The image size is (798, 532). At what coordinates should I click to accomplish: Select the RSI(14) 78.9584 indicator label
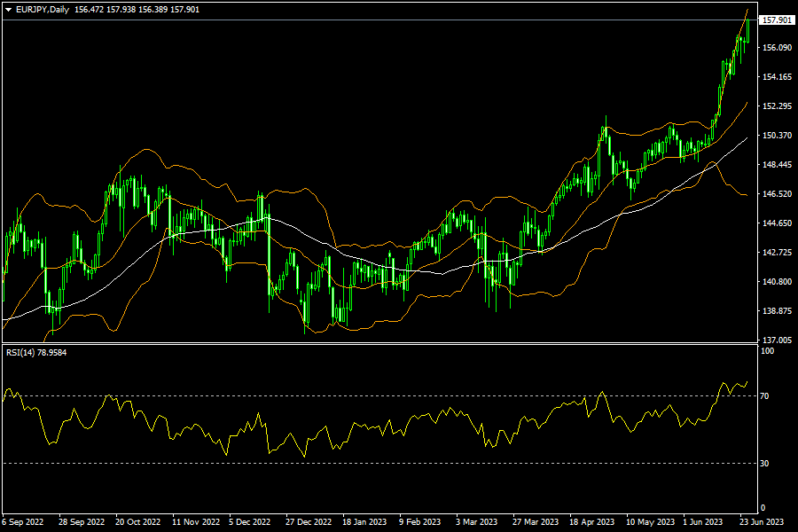click(36, 352)
